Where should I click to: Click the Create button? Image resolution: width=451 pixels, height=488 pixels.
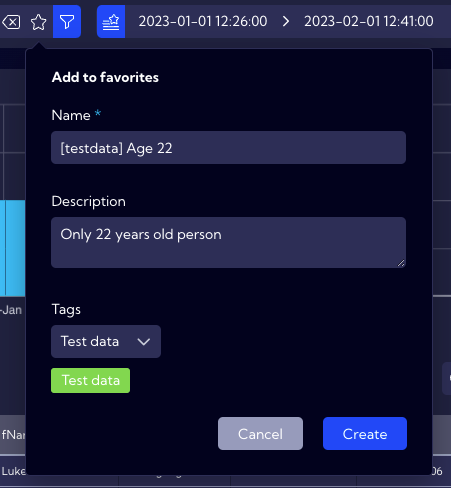tap(365, 434)
